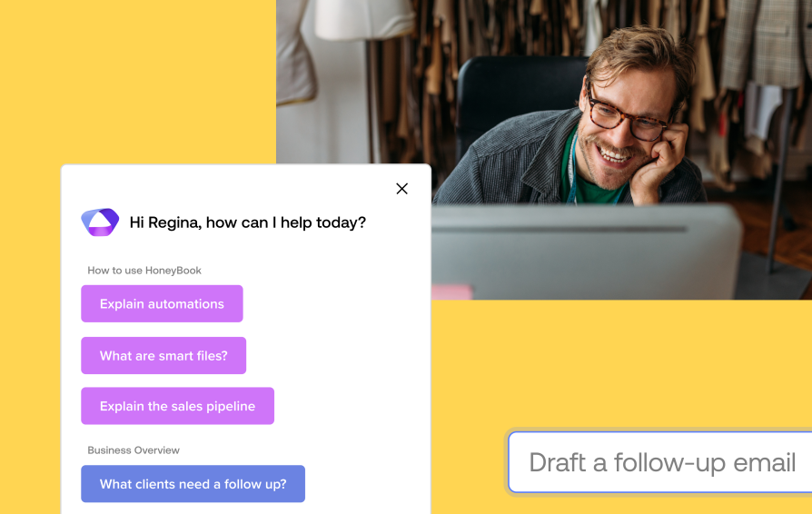This screenshot has width=812, height=514.
Task: Close the assistant panel with the X
Action: click(x=401, y=188)
